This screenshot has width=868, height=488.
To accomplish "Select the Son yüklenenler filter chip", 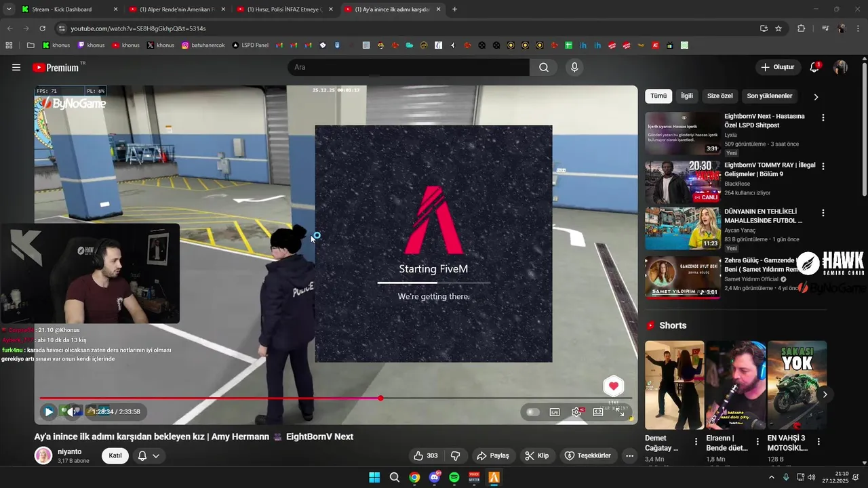I will (770, 96).
